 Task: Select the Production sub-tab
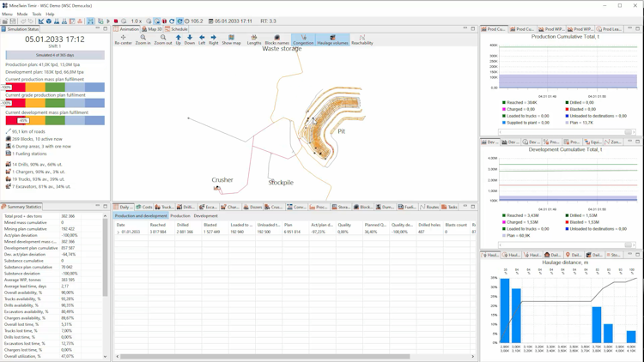(x=180, y=216)
